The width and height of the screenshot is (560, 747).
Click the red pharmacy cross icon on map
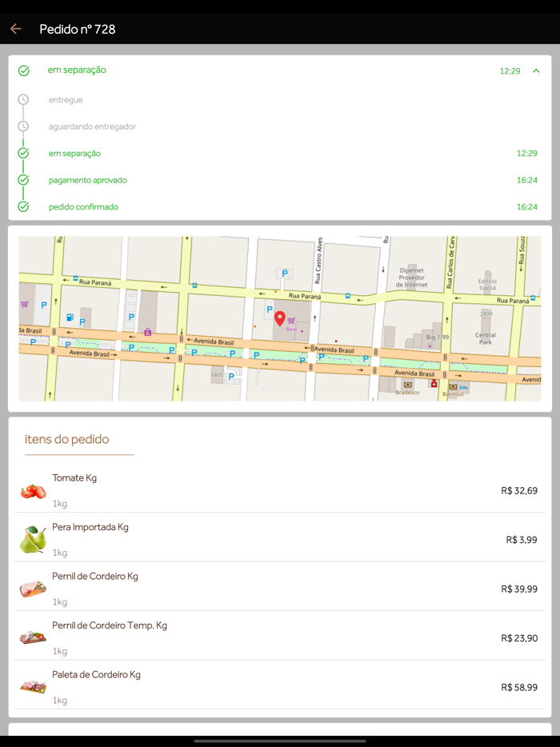click(x=434, y=384)
